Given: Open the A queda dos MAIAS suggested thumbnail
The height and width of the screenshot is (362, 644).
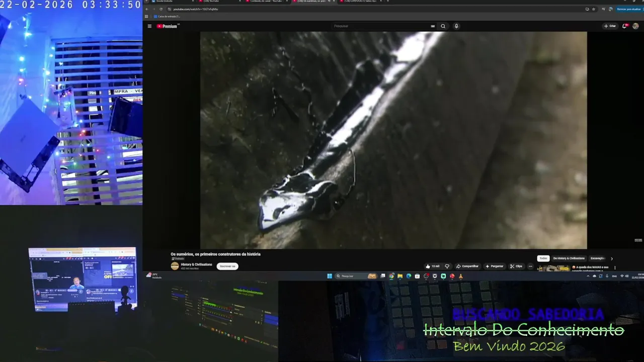Looking at the screenshot, I should tap(553, 268).
